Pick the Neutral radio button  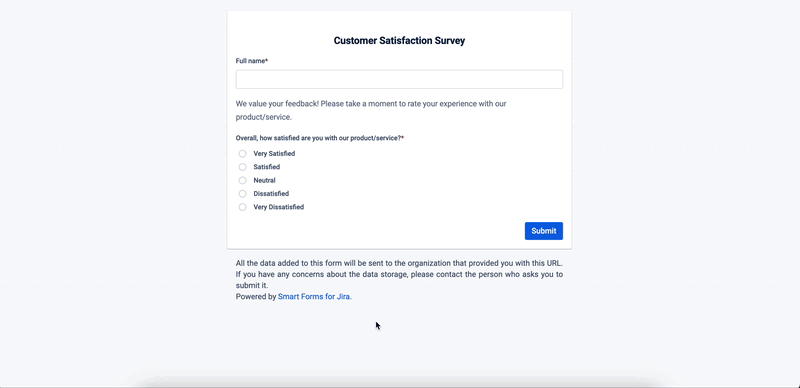pyautogui.click(x=242, y=180)
